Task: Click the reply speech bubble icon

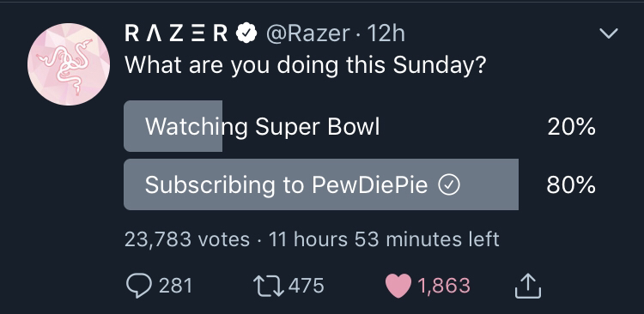Action: (x=139, y=286)
